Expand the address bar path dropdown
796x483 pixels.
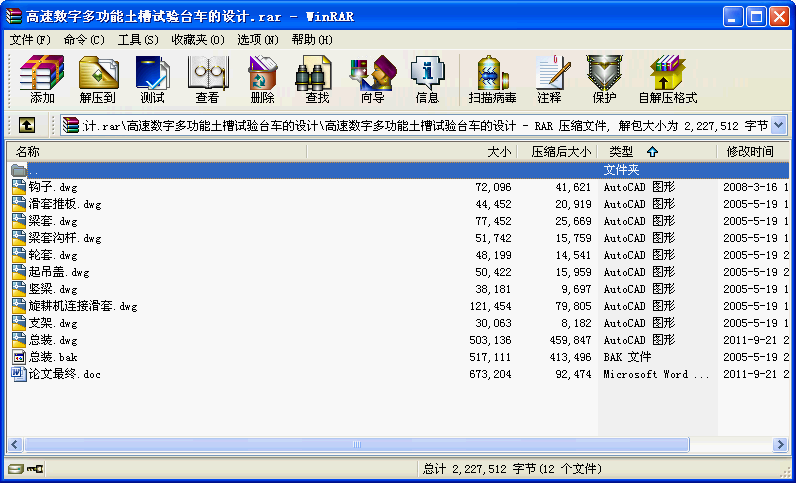[779, 125]
